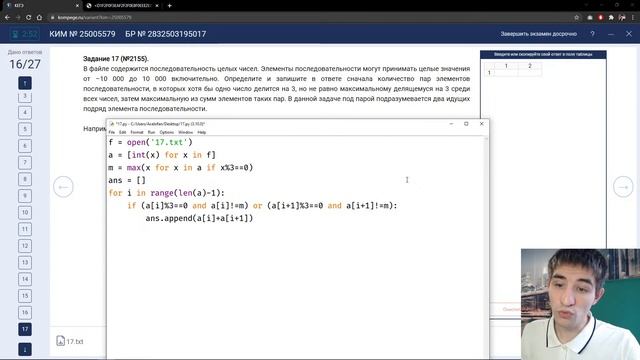Jump to task 13 in sidebar

(25, 262)
